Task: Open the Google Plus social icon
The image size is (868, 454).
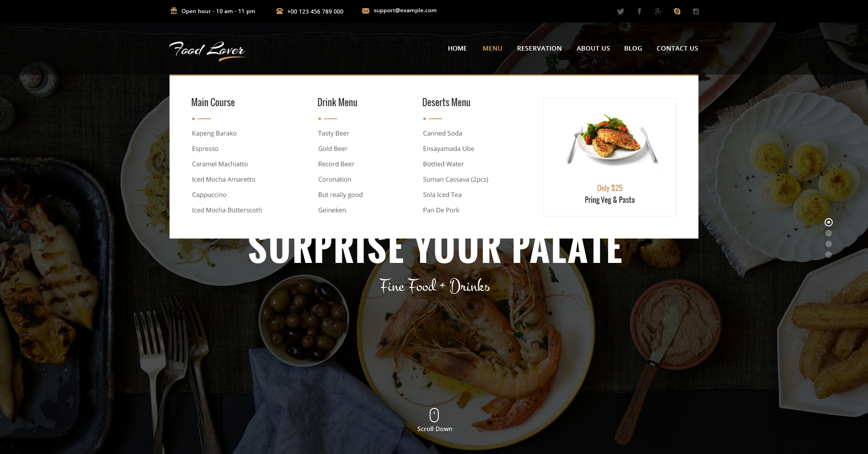Action: pos(658,11)
